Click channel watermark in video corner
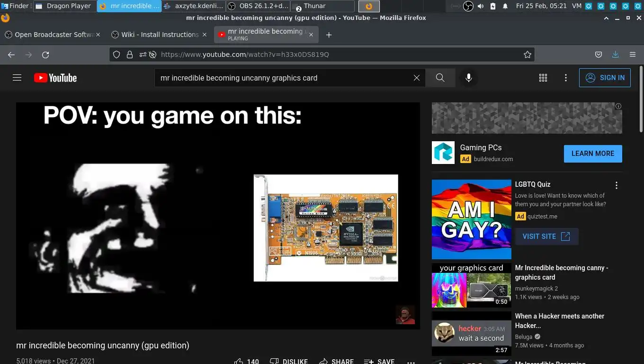The height and width of the screenshot is (364, 644). [x=405, y=315]
